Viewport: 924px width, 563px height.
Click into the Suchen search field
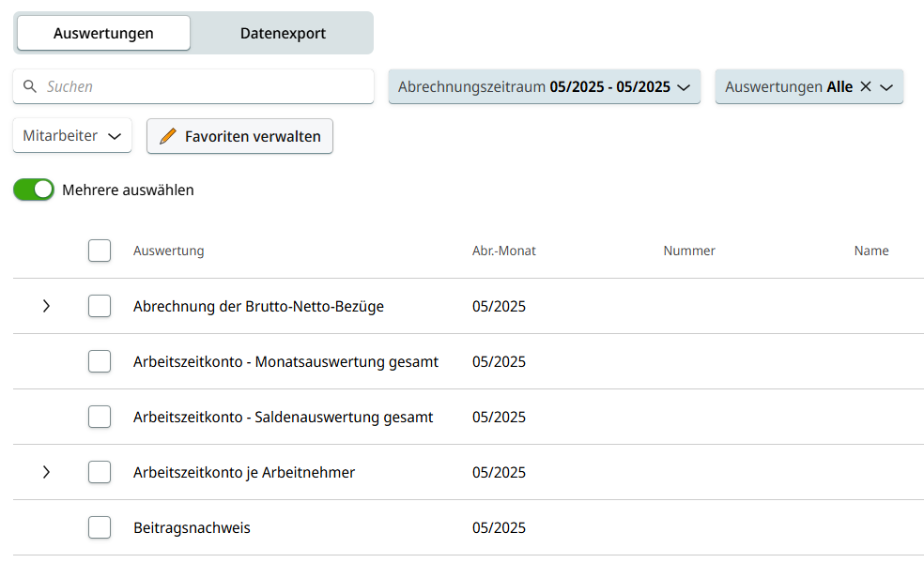[x=202, y=86]
